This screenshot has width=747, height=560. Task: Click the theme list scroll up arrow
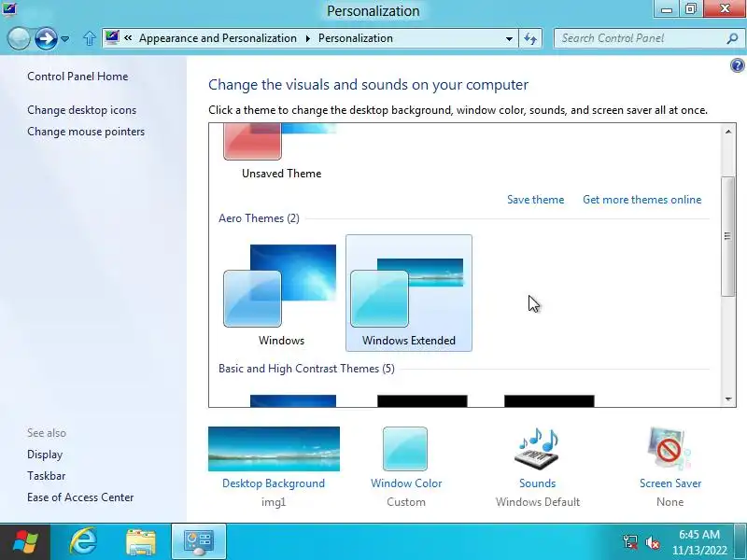728,132
